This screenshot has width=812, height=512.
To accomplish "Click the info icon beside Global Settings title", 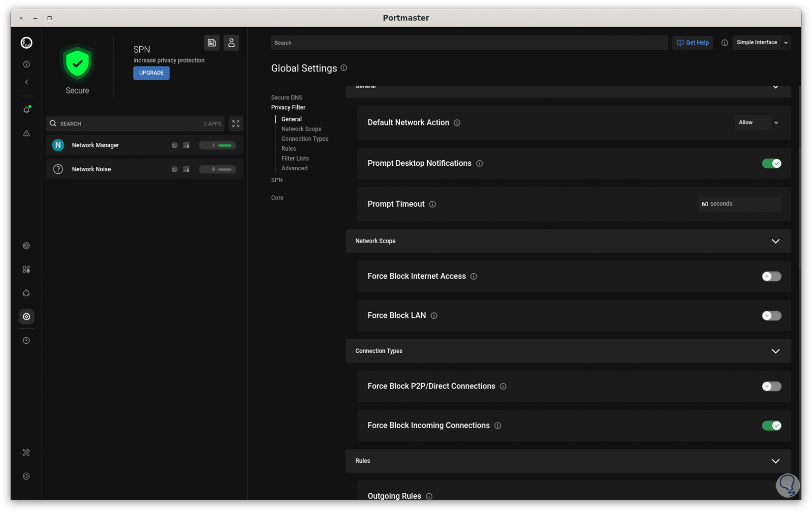I will [344, 68].
